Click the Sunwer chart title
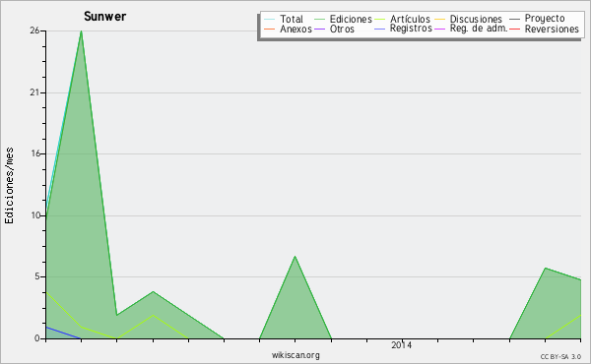Screen dimensions: 591x364 [104, 17]
